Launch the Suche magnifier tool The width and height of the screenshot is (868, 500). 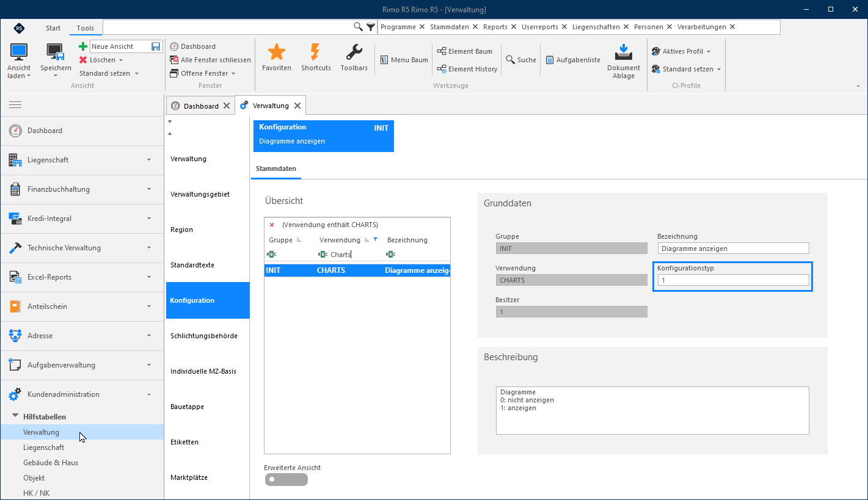pyautogui.click(x=521, y=60)
